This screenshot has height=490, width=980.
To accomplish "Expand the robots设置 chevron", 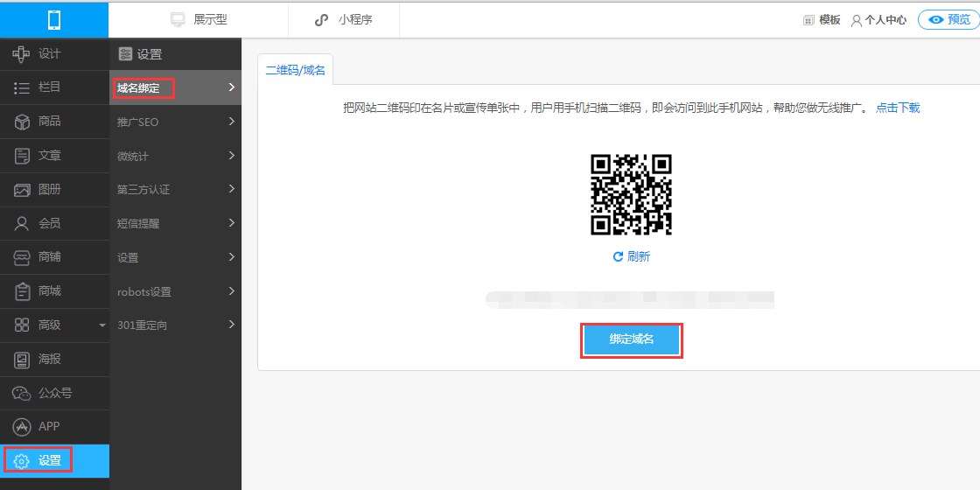I will [231, 290].
